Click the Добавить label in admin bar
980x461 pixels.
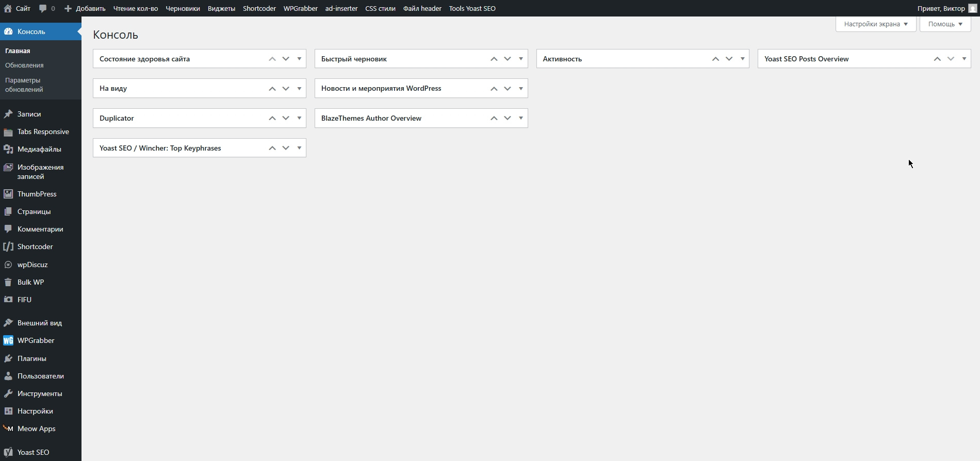click(90, 8)
